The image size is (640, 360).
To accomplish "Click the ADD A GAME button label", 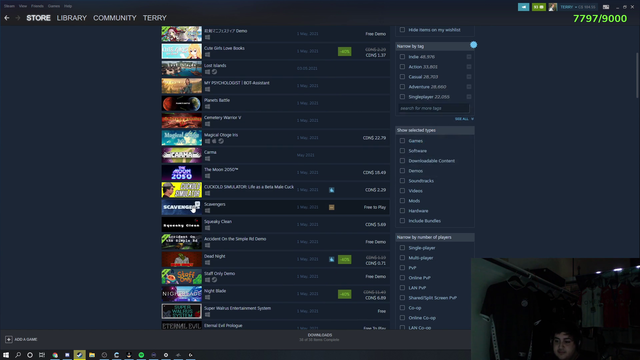I will point(26,339).
